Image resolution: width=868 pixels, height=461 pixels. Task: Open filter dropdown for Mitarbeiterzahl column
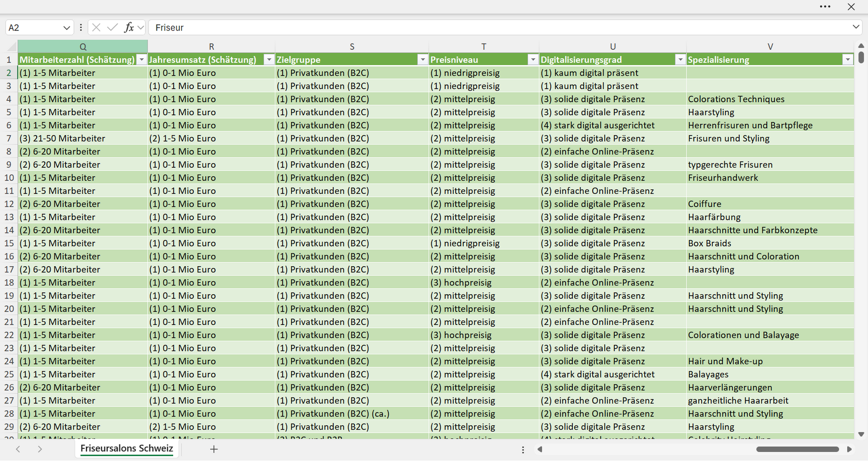tap(142, 60)
